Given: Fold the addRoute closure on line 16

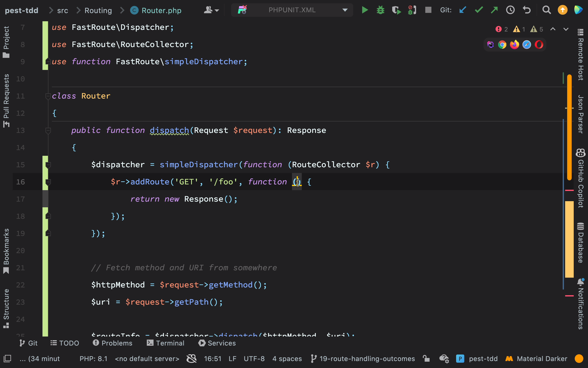Looking at the screenshot, I should click(48, 182).
